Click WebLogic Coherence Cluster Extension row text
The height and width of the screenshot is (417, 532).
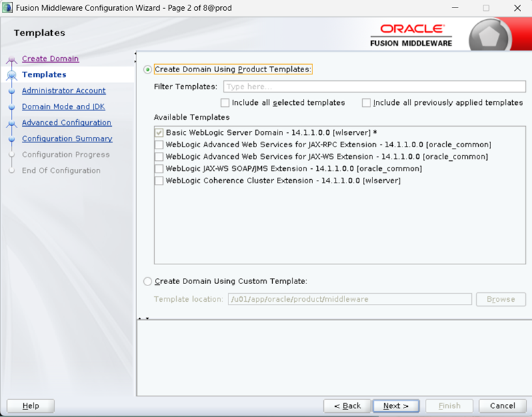coord(283,181)
